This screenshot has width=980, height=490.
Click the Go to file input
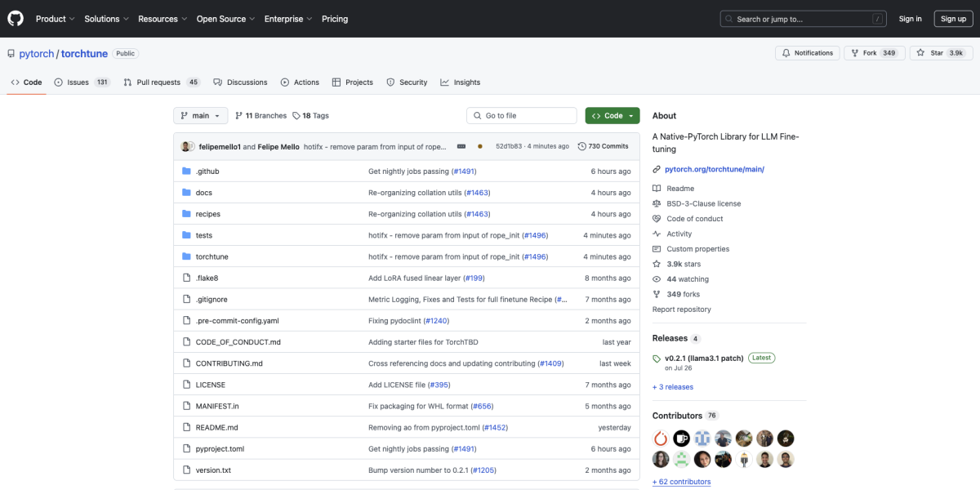point(522,116)
